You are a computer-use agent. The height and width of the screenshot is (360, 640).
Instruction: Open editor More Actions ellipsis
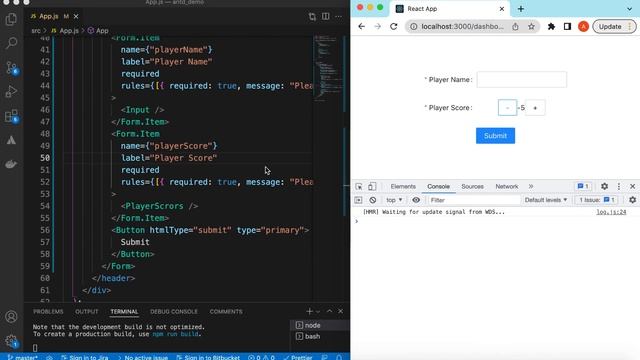tap(339, 16)
